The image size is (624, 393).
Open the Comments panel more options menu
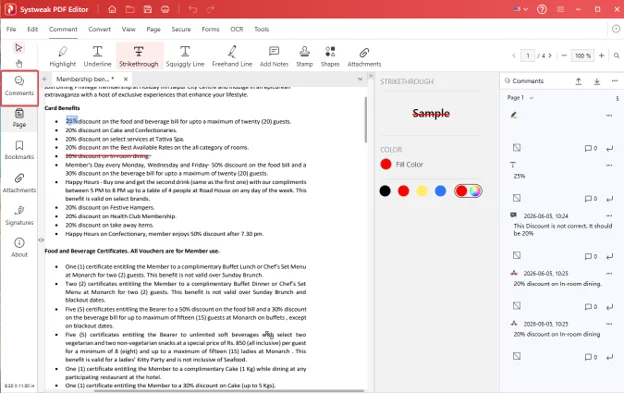coord(615,81)
